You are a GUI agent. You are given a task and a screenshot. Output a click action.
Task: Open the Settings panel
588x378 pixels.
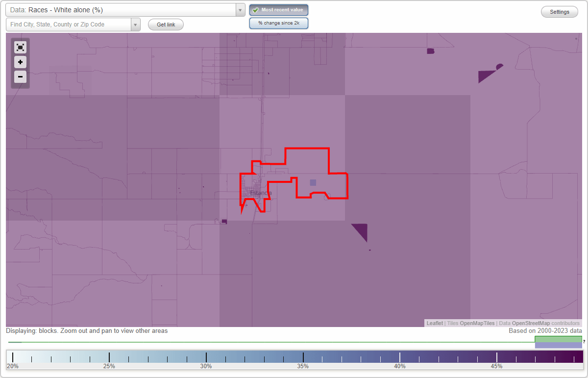[x=559, y=11]
